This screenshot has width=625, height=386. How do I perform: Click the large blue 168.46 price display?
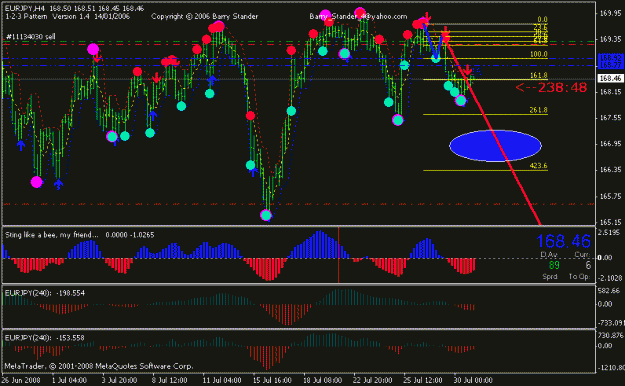[x=563, y=241]
